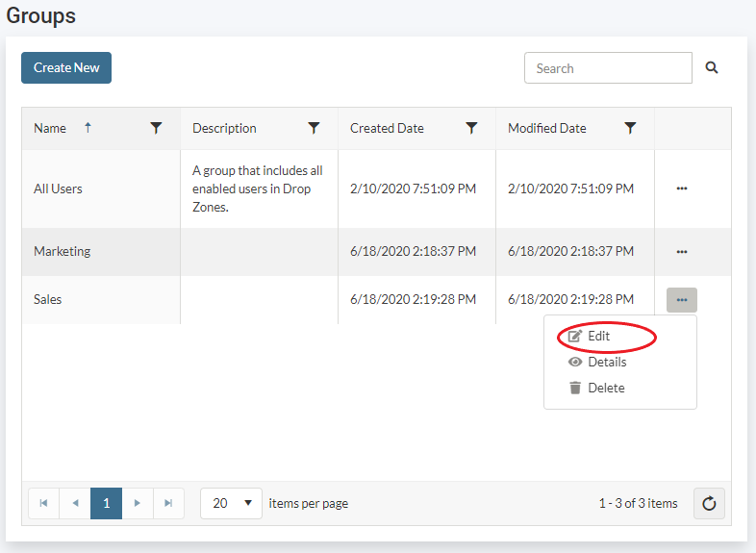This screenshot has width=756, height=553.
Task: Go to the previous page arrow
Action: coord(75,503)
